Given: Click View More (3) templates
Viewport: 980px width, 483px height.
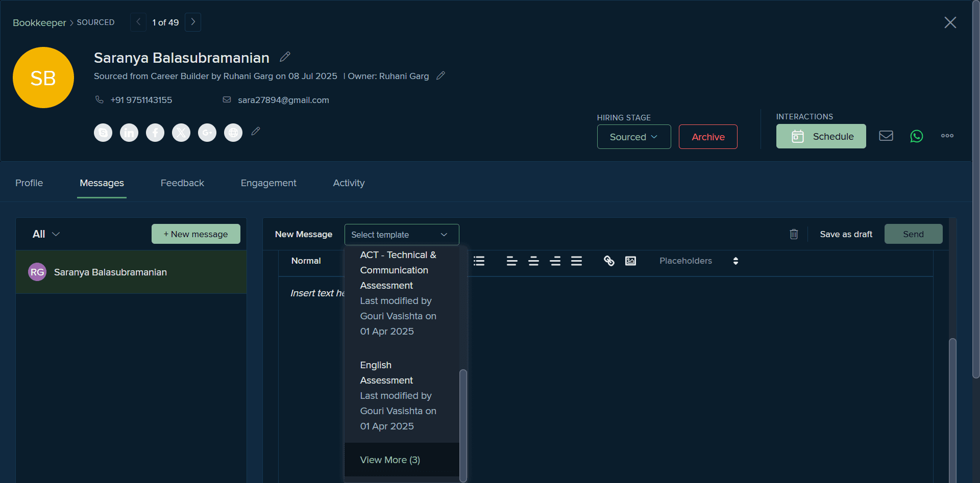Looking at the screenshot, I should 390,460.
